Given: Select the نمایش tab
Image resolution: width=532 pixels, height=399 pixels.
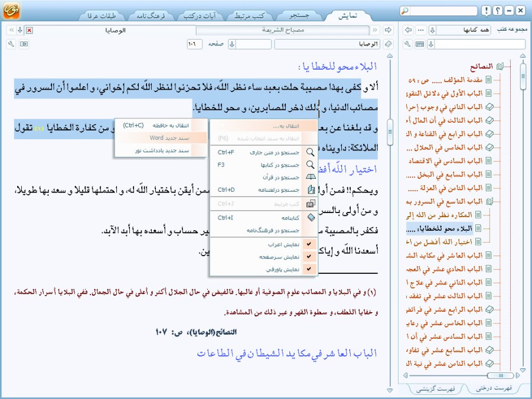Looking at the screenshot, I should pos(347,15).
